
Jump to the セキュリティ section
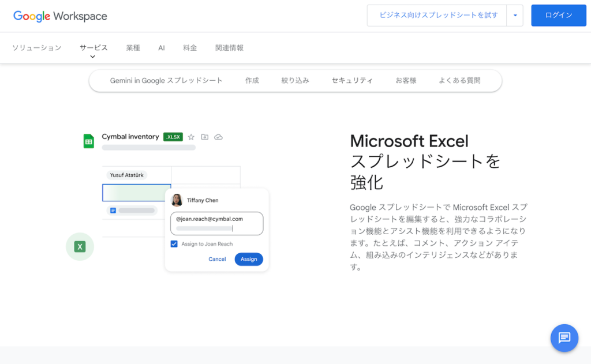(352, 81)
